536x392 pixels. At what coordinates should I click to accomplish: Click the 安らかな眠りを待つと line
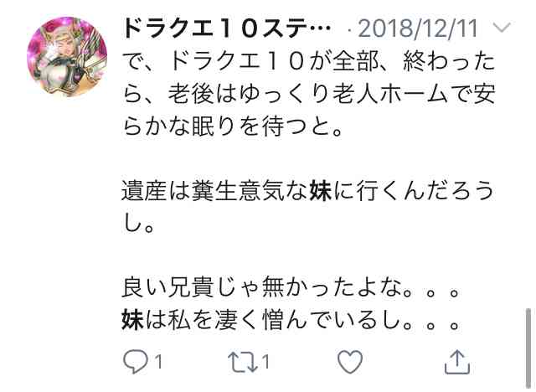(233, 126)
